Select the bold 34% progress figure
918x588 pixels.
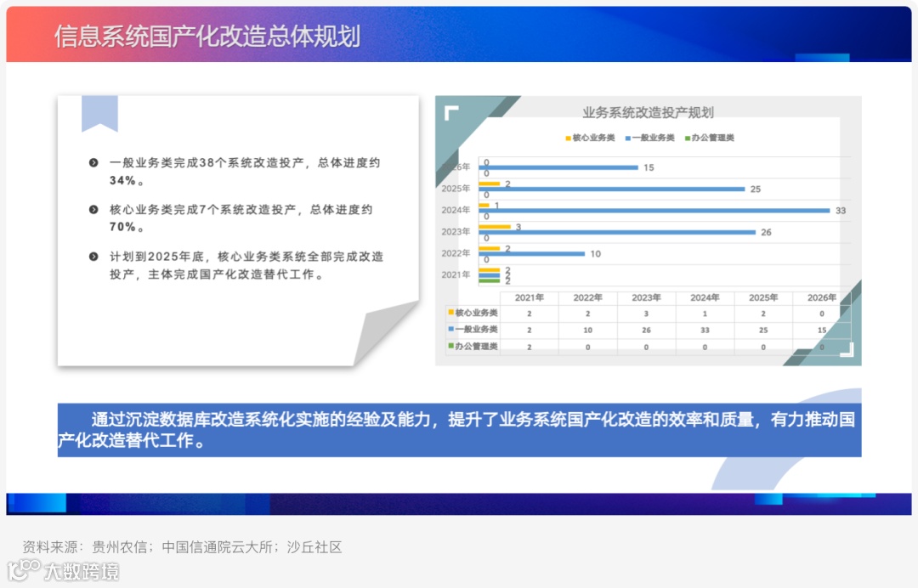(123, 180)
